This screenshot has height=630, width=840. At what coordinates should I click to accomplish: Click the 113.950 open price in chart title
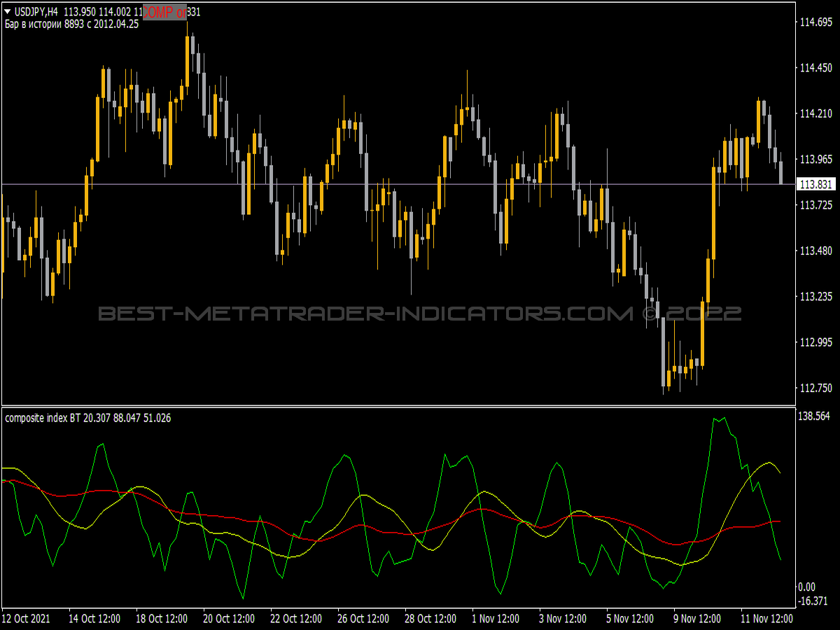pos(78,11)
